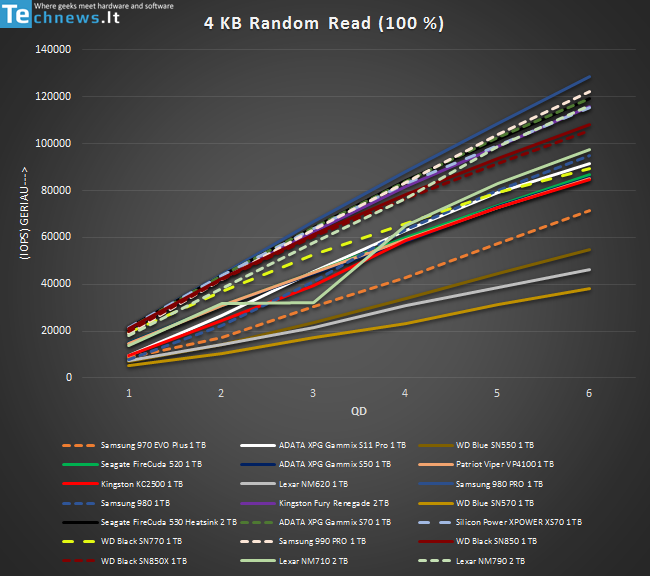The image size is (650, 576).
Task: Click x-axis tick label 2
Action: 221,393
